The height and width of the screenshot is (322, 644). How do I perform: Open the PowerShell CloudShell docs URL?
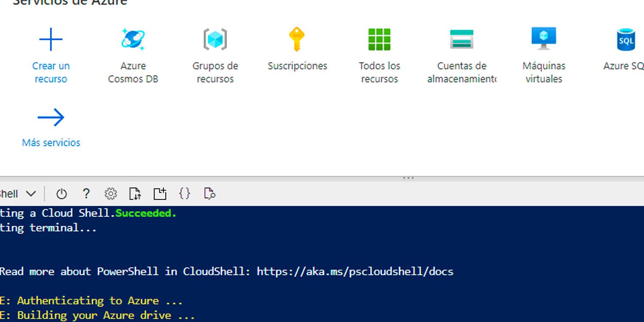click(x=355, y=271)
